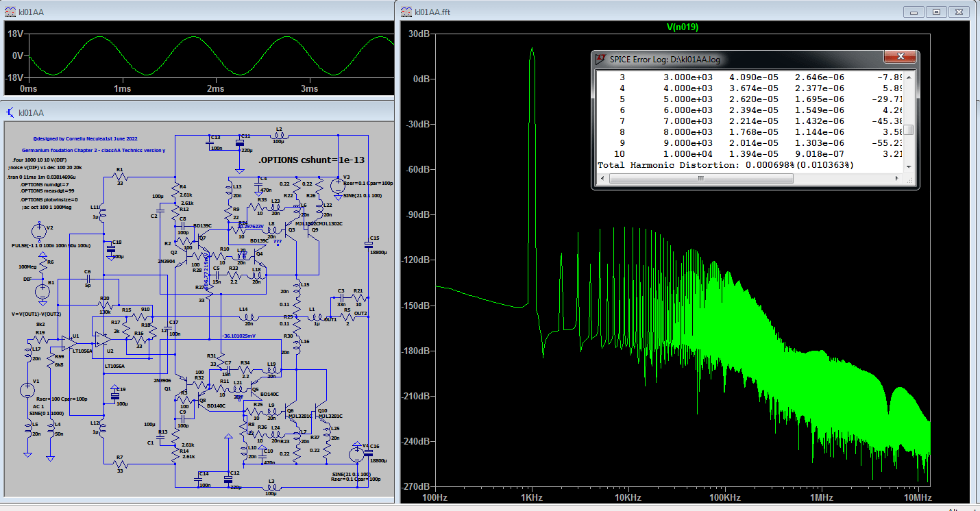Click the B1 behavioral source symbol
Viewport: 980px width, 511px height.
tap(42, 290)
